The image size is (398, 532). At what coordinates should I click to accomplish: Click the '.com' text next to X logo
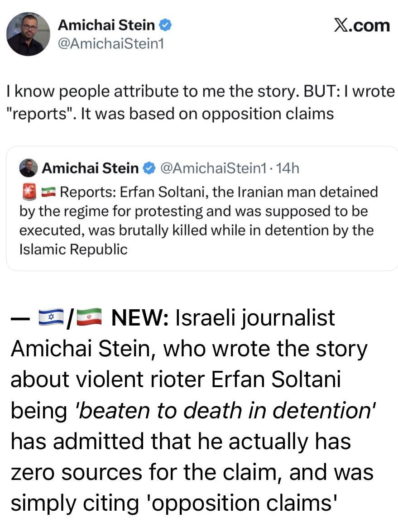point(371,26)
